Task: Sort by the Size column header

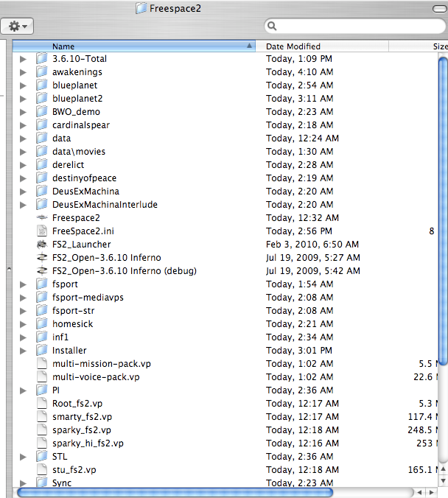Action: click(418, 46)
